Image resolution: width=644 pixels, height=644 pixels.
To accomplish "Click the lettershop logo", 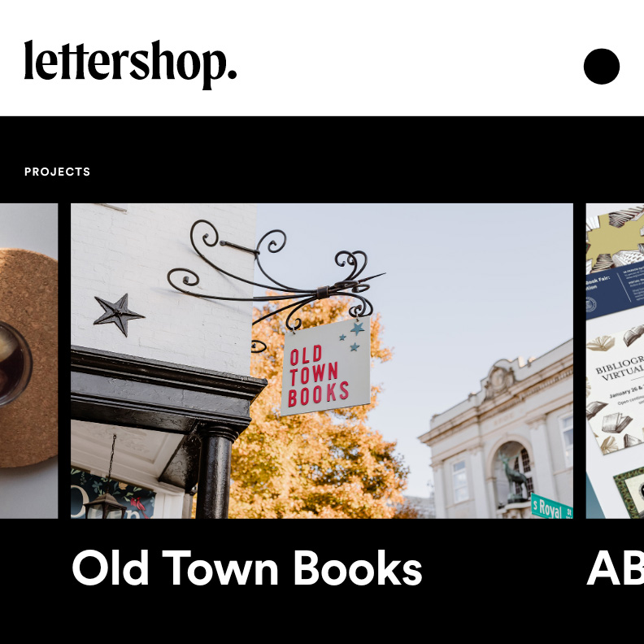I will coord(130,64).
